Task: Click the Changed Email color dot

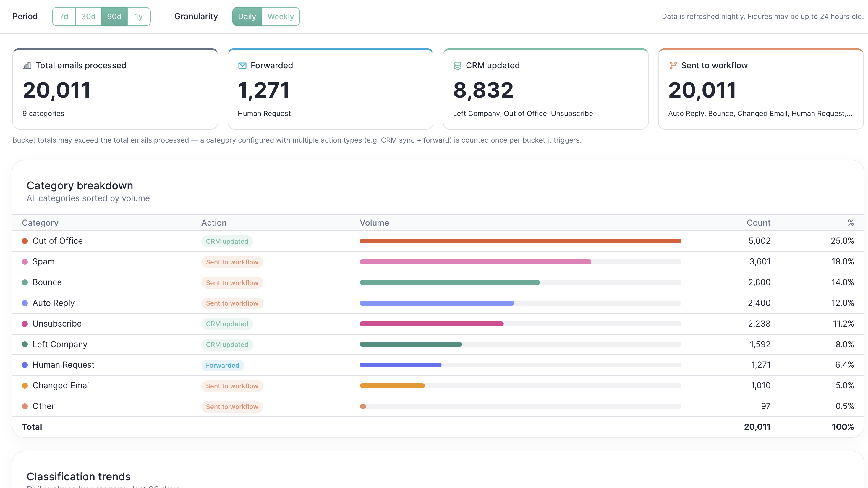Action: (x=25, y=386)
